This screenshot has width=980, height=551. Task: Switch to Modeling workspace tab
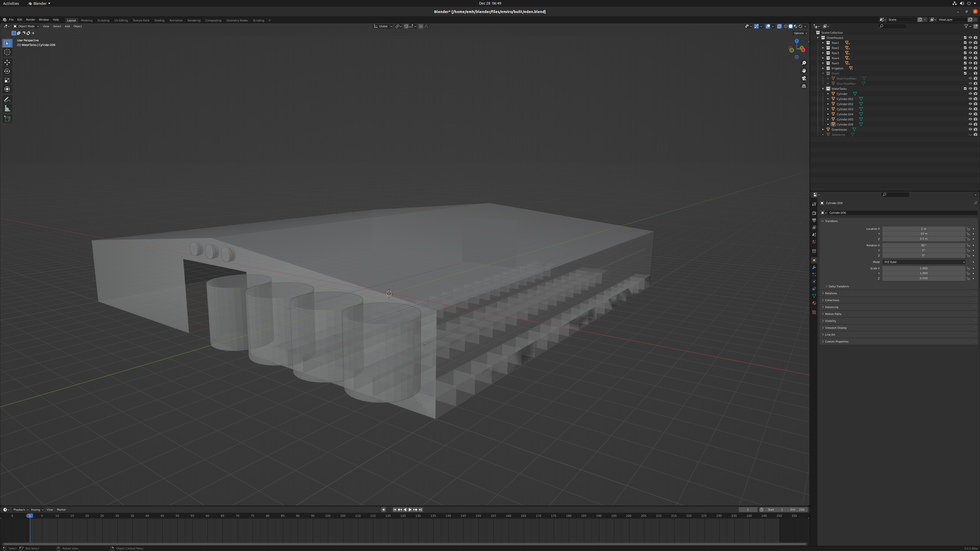[x=86, y=20]
